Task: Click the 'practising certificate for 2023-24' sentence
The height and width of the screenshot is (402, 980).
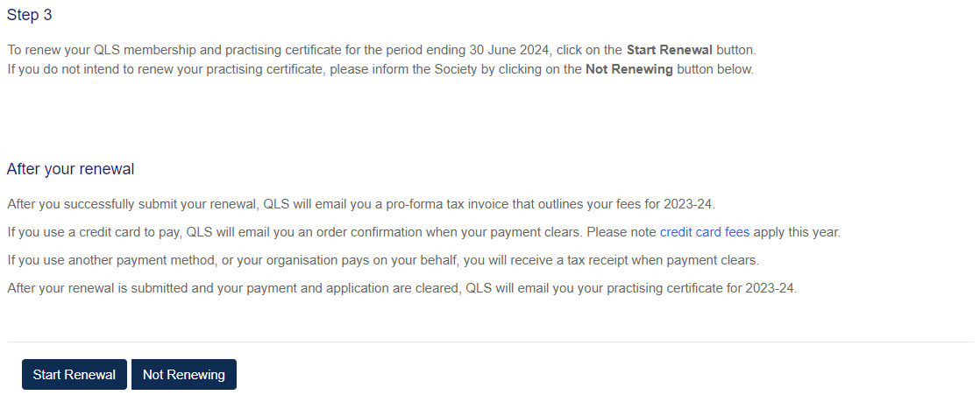Action: click(x=402, y=288)
